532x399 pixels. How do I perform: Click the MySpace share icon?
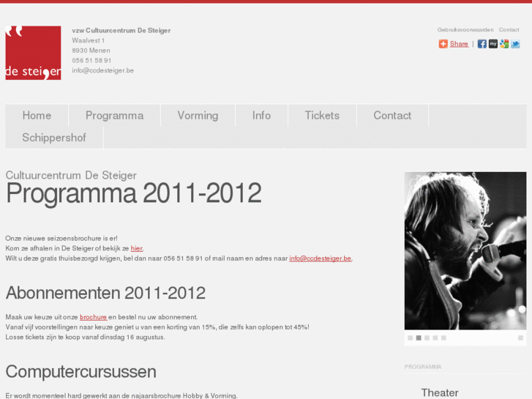[x=493, y=44]
